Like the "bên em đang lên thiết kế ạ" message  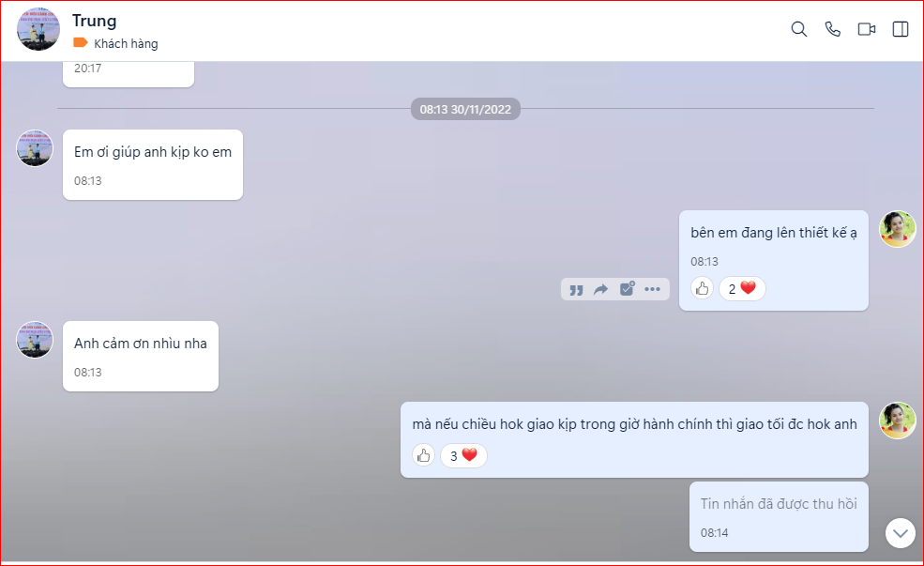(702, 289)
